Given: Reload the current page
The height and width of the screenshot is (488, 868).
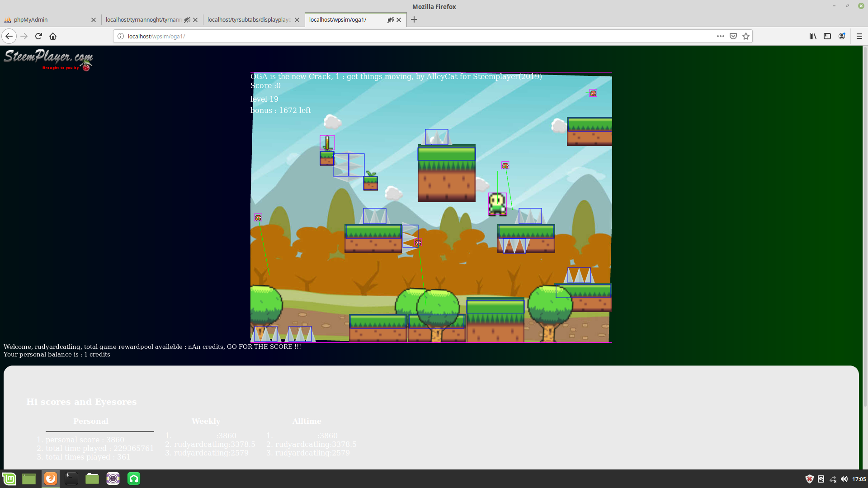Looking at the screenshot, I should point(38,36).
